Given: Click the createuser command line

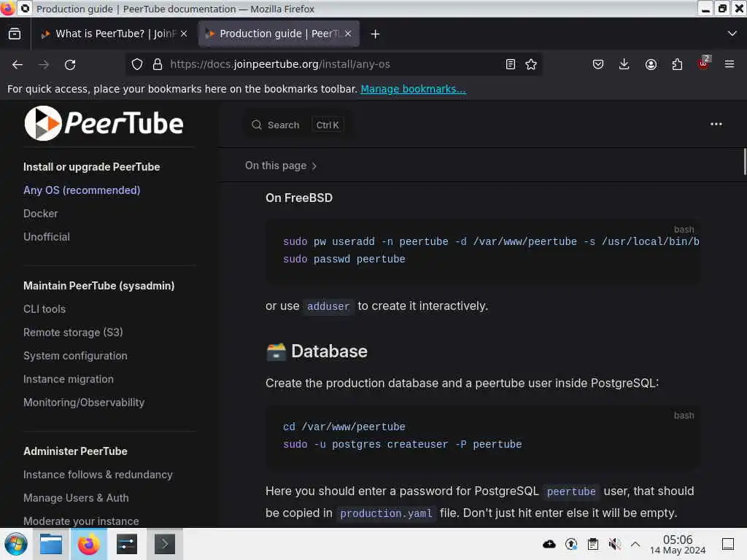Looking at the screenshot, I should (403, 444).
